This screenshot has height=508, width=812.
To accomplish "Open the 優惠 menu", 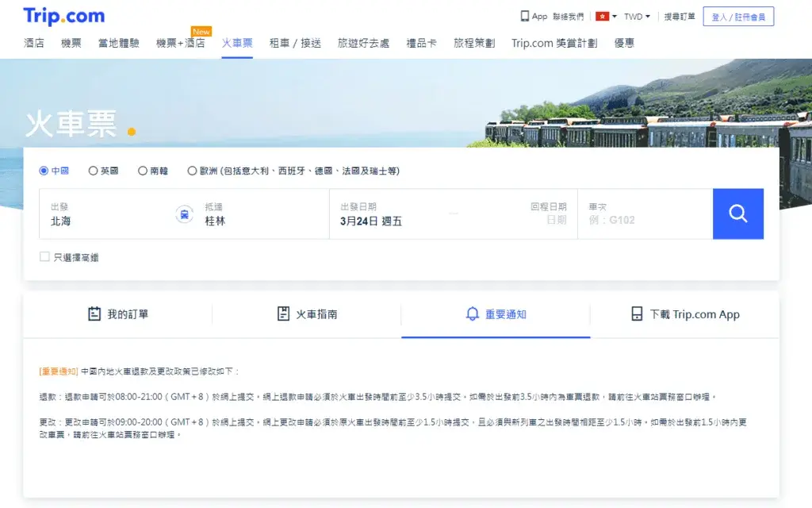I will point(624,43).
